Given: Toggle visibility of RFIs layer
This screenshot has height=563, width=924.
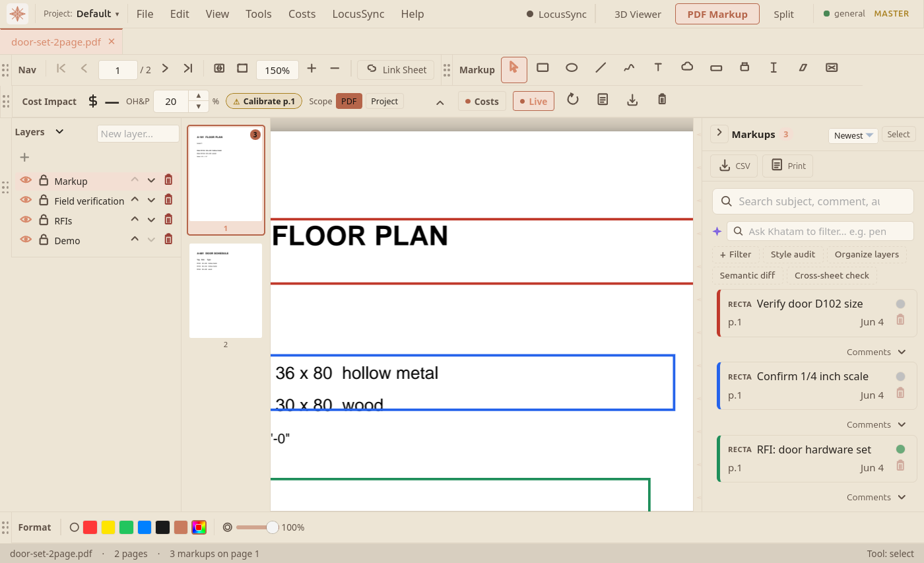Looking at the screenshot, I should [x=26, y=220].
